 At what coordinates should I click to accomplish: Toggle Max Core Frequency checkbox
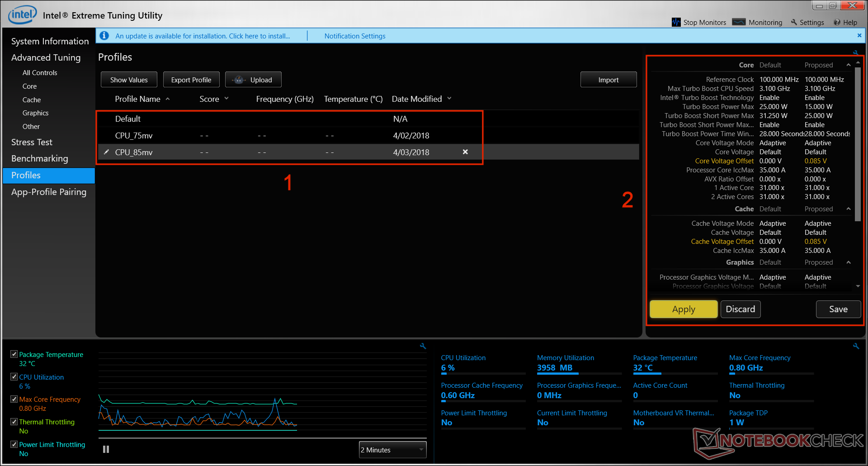click(14, 399)
